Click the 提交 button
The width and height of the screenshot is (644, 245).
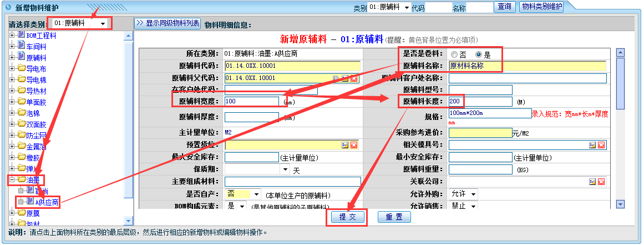347,217
